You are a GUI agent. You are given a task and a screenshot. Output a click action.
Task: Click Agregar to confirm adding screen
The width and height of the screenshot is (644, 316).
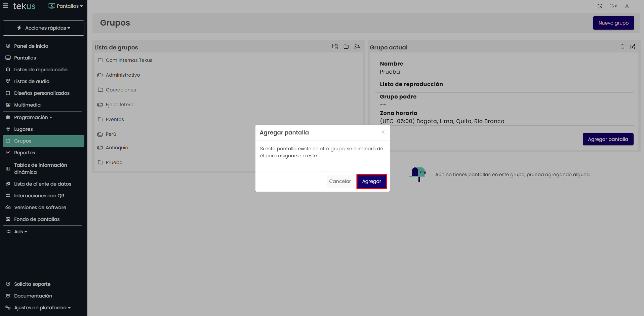pos(371,182)
